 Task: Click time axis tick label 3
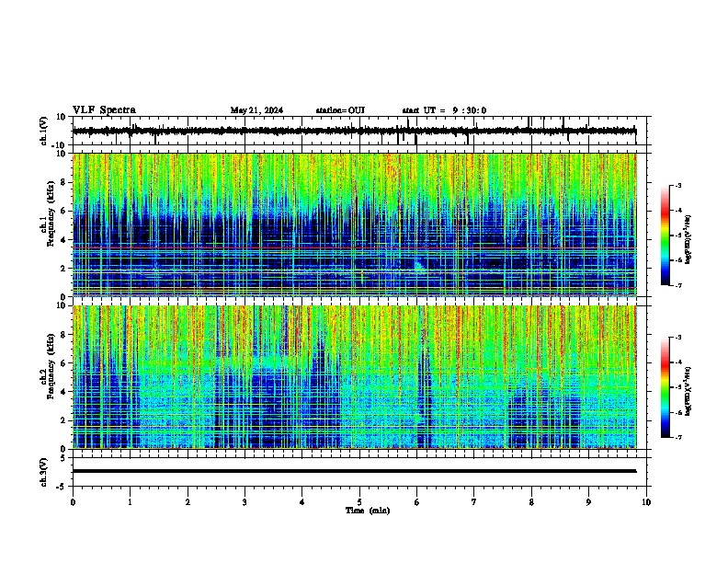pos(245,502)
